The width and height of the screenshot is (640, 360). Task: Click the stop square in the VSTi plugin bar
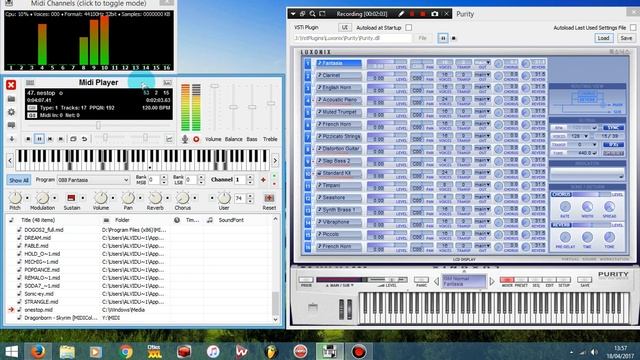(453, 39)
